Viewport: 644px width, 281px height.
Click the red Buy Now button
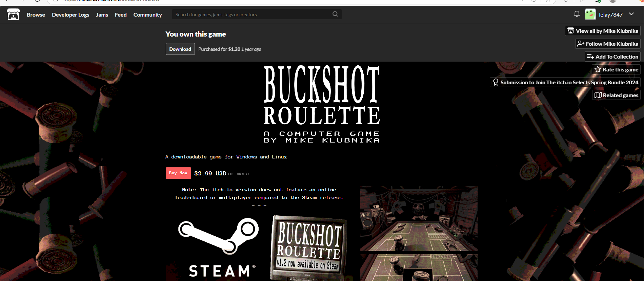click(178, 173)
